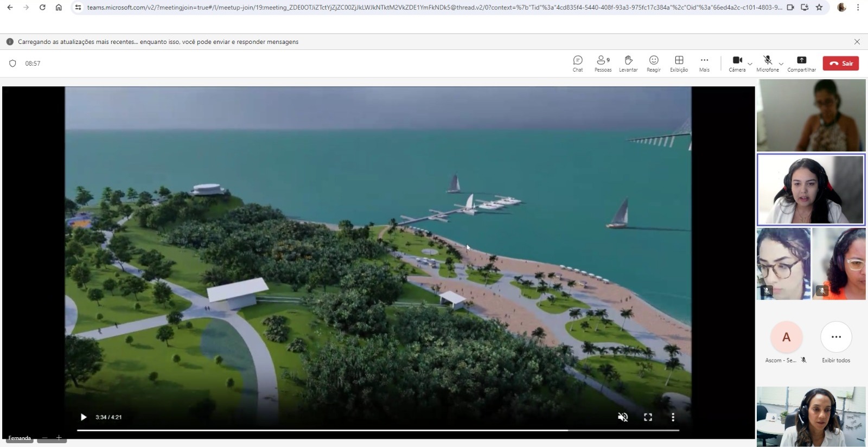Image resolution: width=868 pixels, height=447 pixels.
Task: Click the Compartilhar share screen icon
Action: click(x=801, y=63)
